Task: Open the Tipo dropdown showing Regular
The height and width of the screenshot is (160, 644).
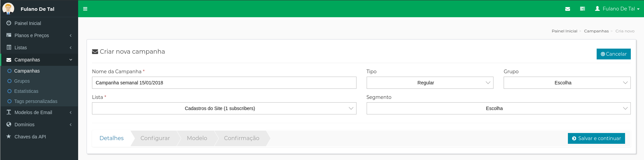Action: pos(430,83)
